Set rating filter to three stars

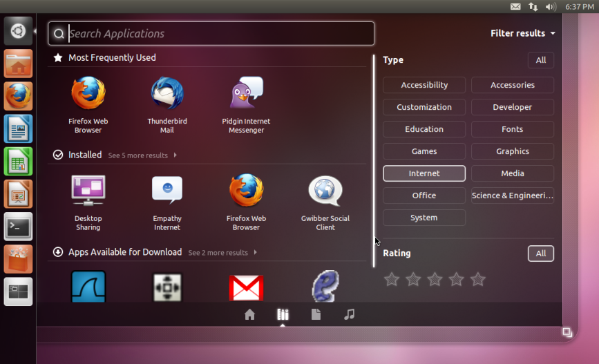tap(435, 280)
